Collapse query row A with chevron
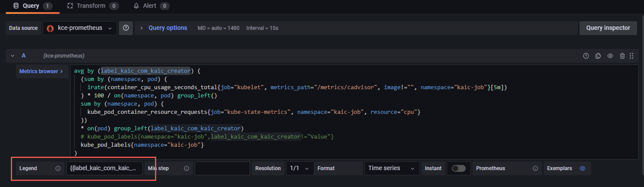Image resolution: width=644 pixels, height=187 pixels. [13, 56]
